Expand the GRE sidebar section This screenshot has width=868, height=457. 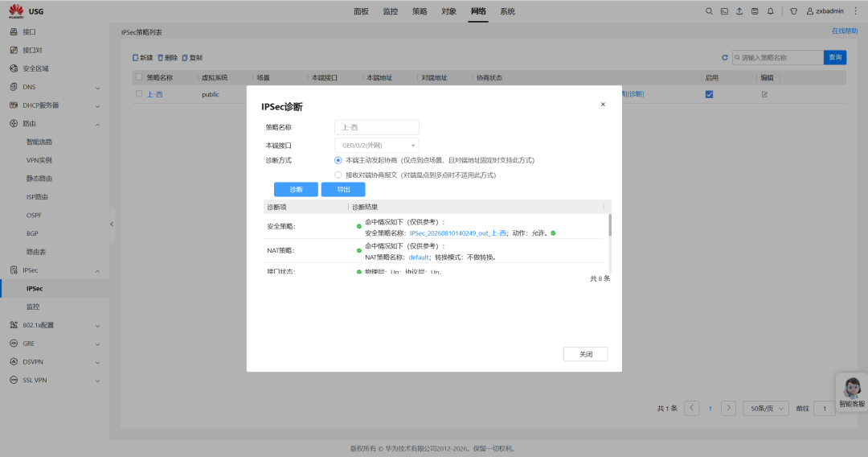(97, 344)
